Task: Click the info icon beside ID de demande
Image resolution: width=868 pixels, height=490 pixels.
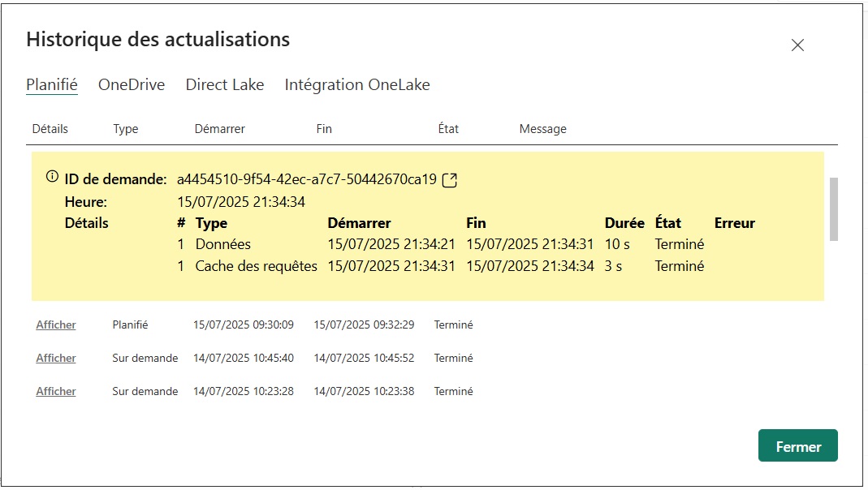Action: click(52, 177)
